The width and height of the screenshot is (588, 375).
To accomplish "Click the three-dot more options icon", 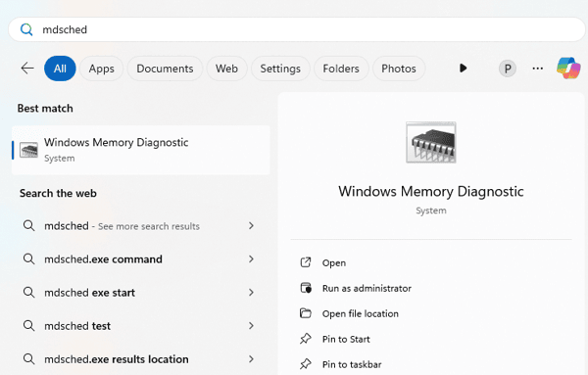I will coord(538,69).
